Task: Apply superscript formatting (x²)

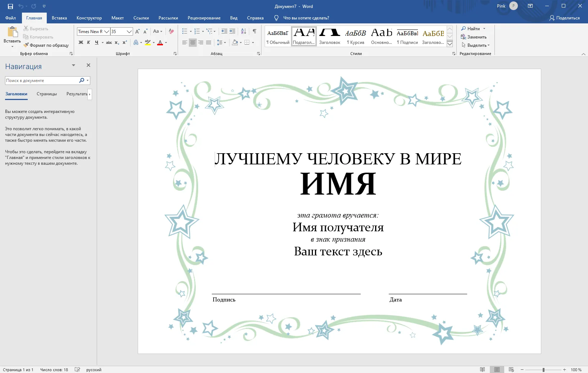Action: pos(125,42)
